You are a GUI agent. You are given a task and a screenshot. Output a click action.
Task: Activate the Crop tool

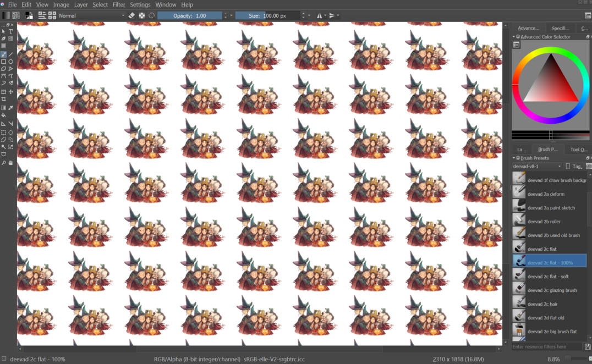(x=4, y=99)
